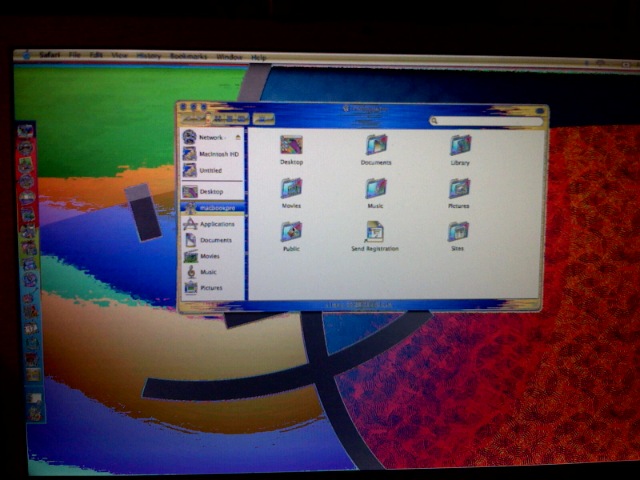The height and width of the screenshot is (480, 640).
Task: Click the Finder search field
Action: [x=486, y=121]
